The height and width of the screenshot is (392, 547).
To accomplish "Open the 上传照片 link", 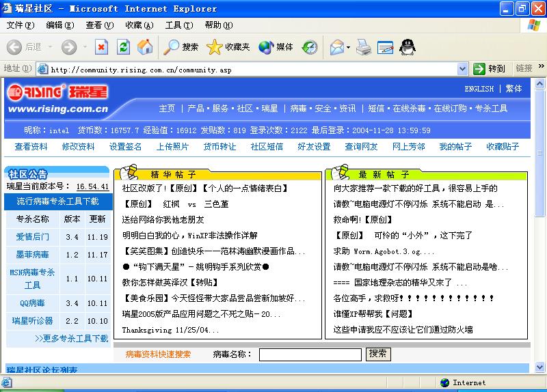I will 172,147.
